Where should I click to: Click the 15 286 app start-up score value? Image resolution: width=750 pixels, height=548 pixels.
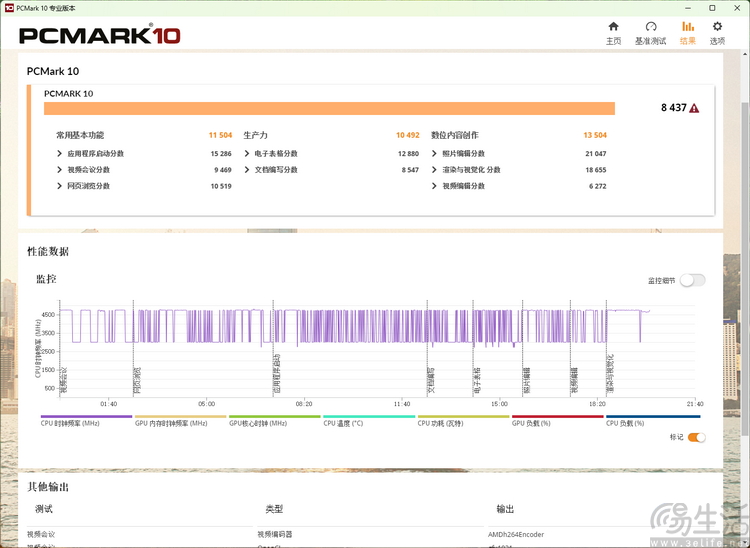coord(221,153)
